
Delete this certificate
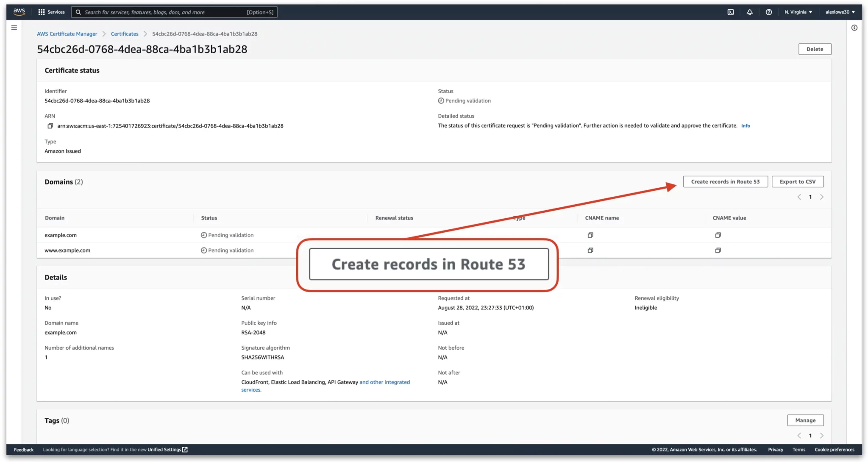tap(815, 49)
